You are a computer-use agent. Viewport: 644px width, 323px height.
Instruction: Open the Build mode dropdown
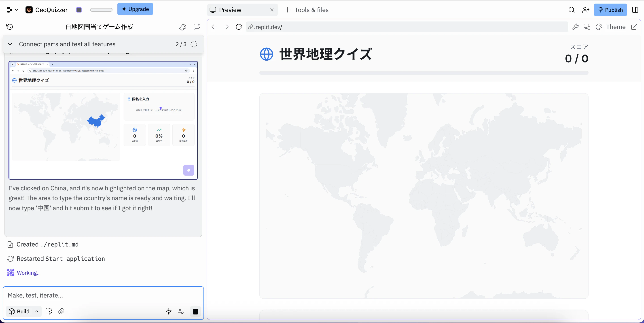(23, 311)
